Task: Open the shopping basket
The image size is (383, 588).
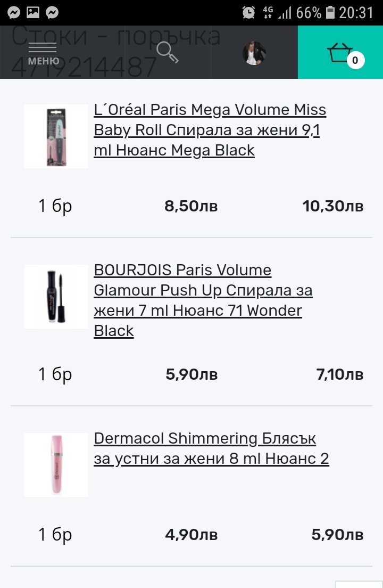Action: (340, 52)
